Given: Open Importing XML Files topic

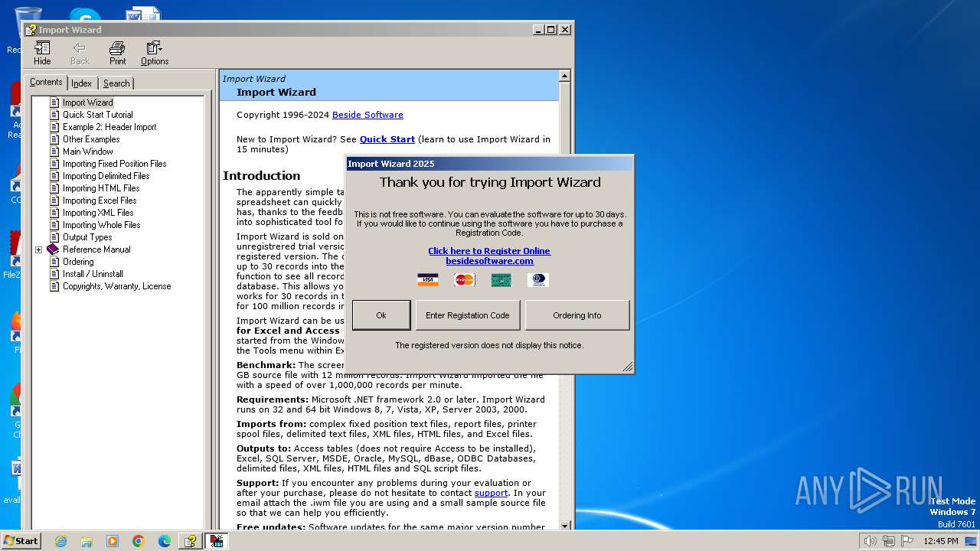Looking at the screenshot, I should (98, 213).
